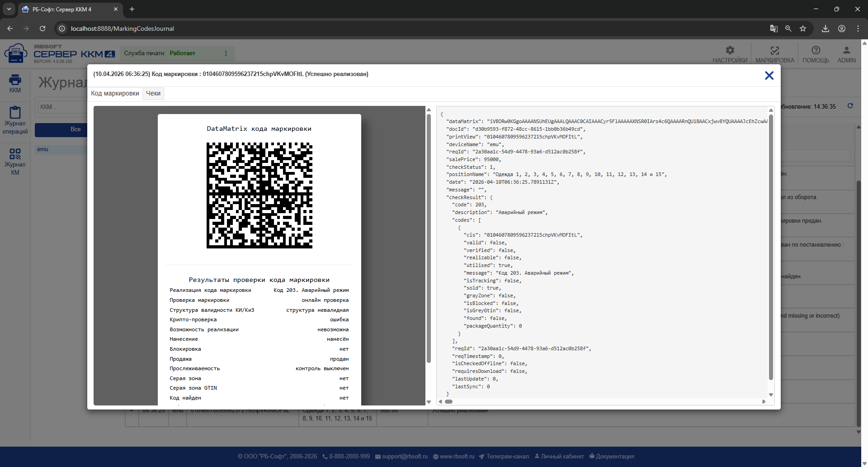Click scroll-down arrow of DataMatrix preview
The image size is (868, 467).
coord(429,402)
